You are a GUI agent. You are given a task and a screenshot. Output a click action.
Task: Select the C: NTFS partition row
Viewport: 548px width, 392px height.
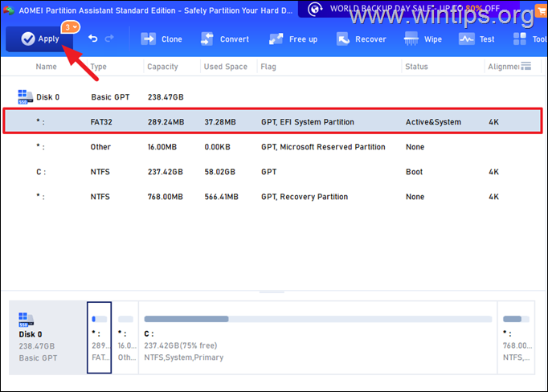[273, 172]
